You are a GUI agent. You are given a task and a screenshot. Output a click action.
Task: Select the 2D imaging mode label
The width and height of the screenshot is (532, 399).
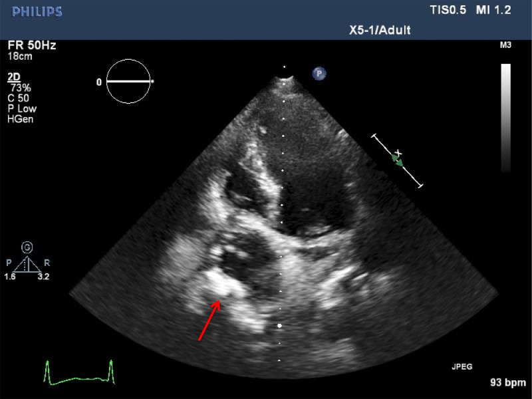pos(13,77)
